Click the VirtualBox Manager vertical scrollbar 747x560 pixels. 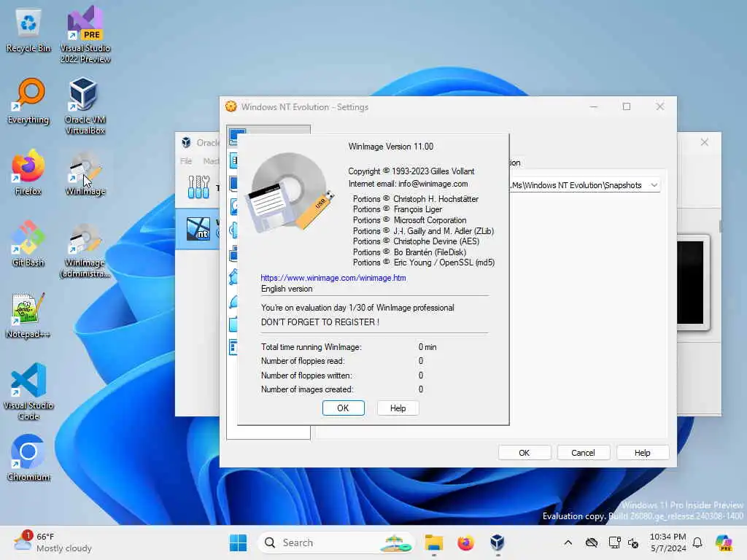(x=720, y=227)
